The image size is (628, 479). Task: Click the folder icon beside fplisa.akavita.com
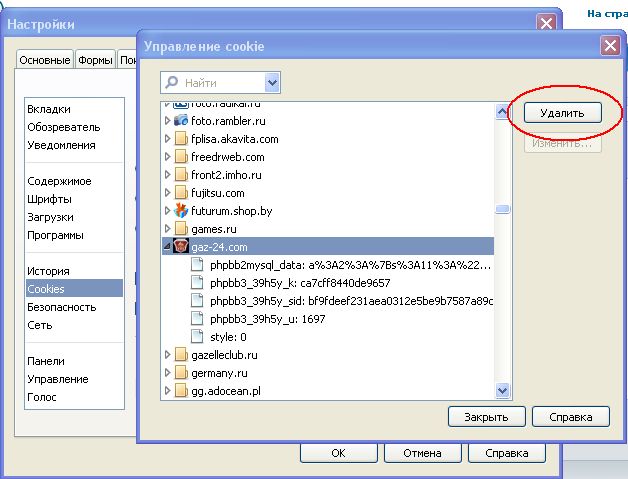pos(181,139)
